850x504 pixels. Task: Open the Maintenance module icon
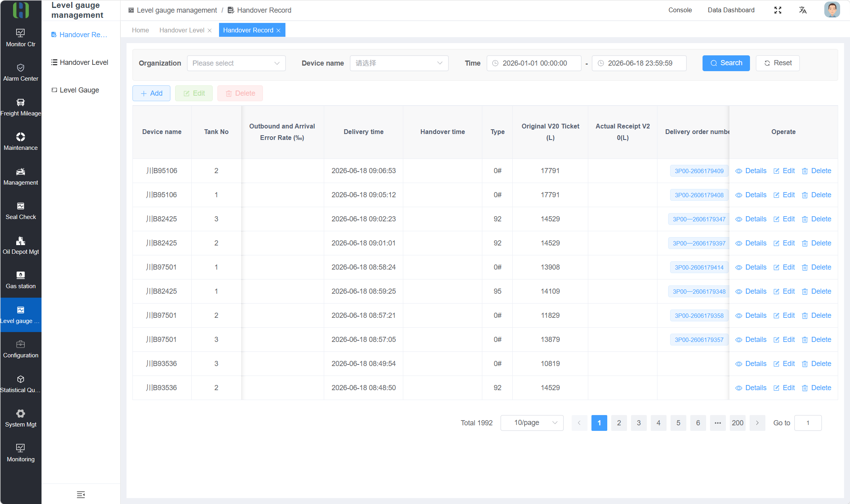pyautogui.click(x=21, y=137)
